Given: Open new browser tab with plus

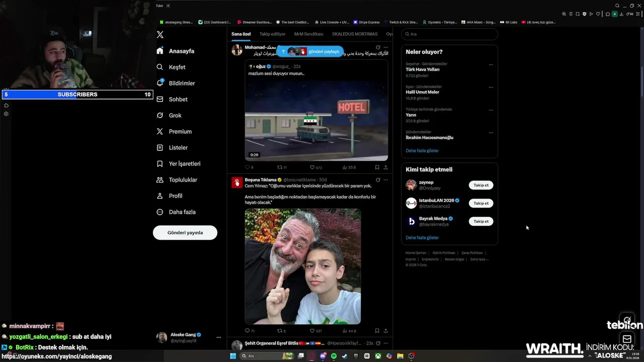Looking at the screenshot, I should [168, 6].
